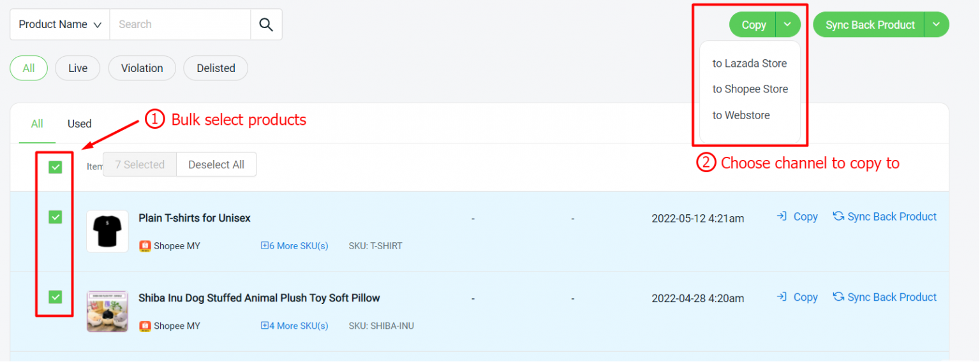The height and width of the screenshot is (362, 980).
Task: Choose 'to Lazada Store' from Copy menu
Action: [x=750, y=63]
